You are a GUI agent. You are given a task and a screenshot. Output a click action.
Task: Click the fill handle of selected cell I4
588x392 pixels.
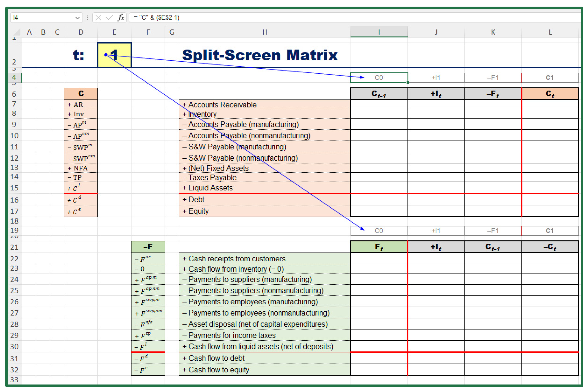(x=408, y=82)
